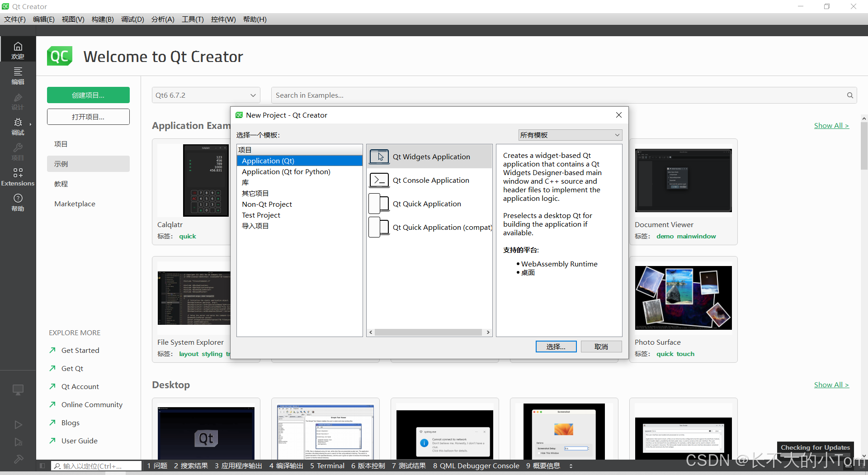Click the template list horizontal scrollbar
The image size is (868, 475).
click(x=428, y=332)
